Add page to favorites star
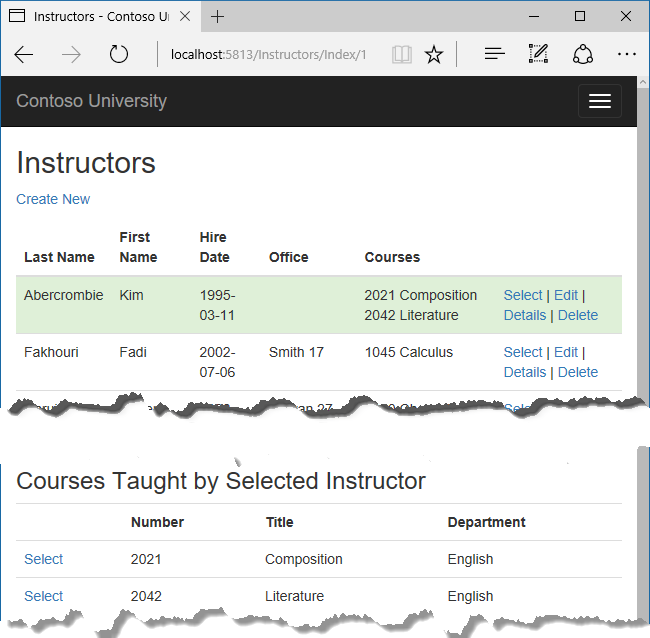The height and width of the screenshot is (638, 650). pyautogui.click(x=434, y=55)
